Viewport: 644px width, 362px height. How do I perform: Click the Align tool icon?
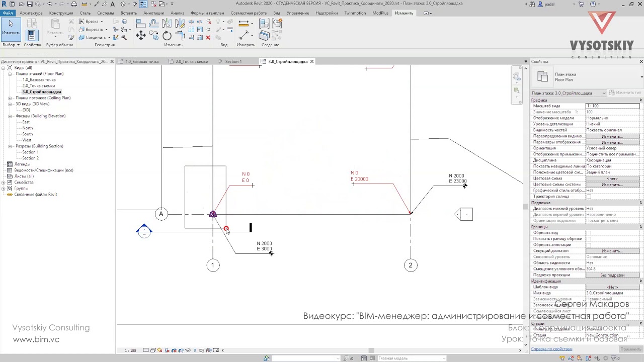click(x=141, y=24)
